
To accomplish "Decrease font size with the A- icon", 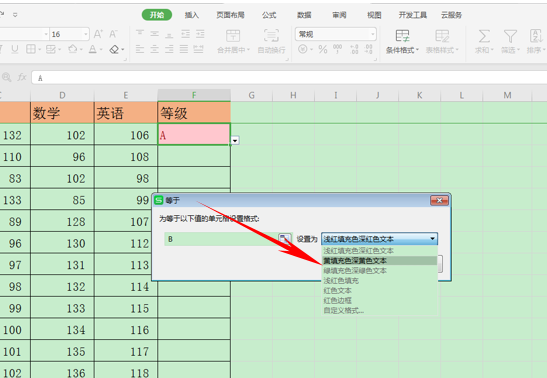I will 113,34.
